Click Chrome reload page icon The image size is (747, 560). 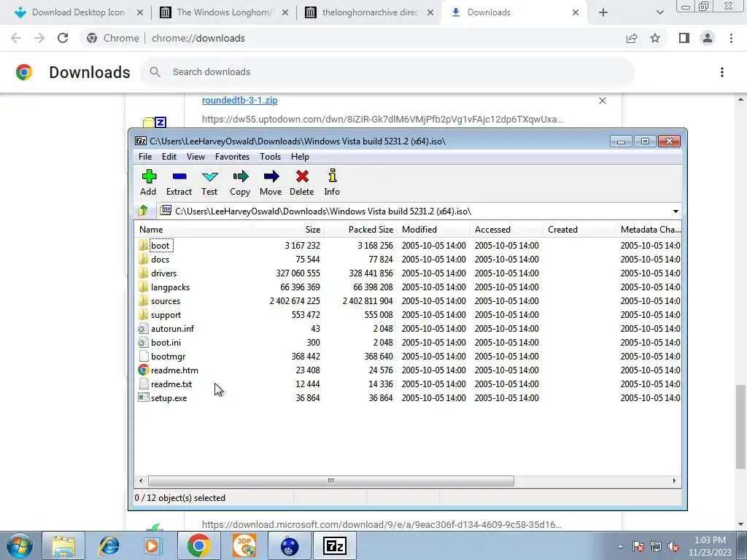point(63,38)
